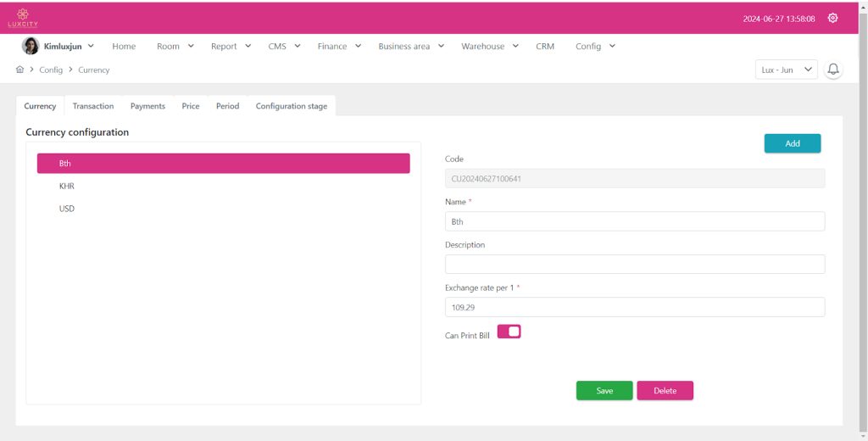The width and height of the screenshot is (868, 441).
Task: Click the home breadcrumb icon
Action: tap(20, 70)
